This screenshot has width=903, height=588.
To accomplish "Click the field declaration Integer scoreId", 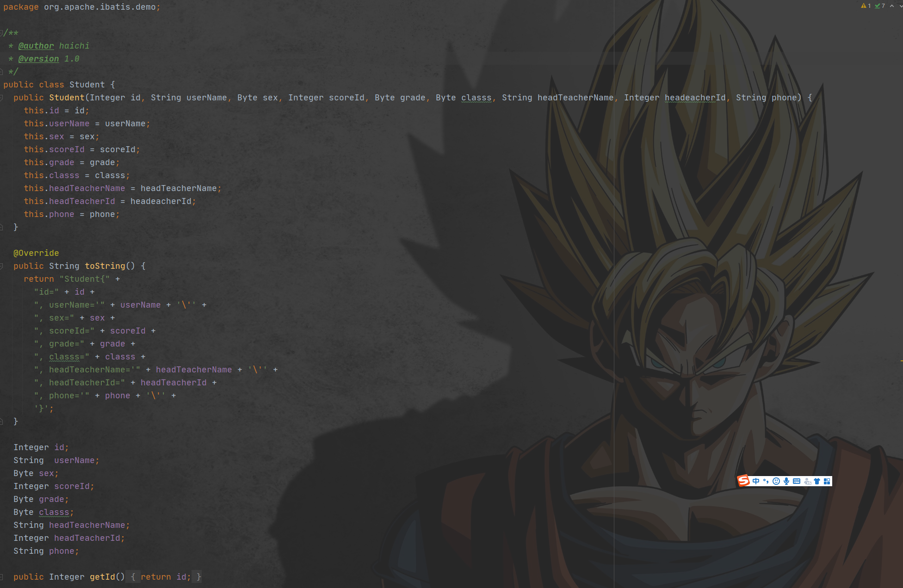I will [x=54, y=486].
